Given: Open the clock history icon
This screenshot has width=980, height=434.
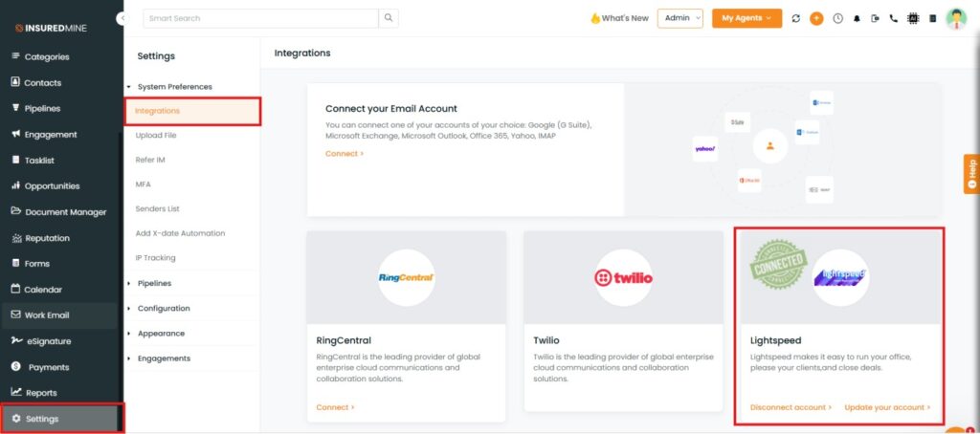Looking at the screenshot, I should pos(837,19).
